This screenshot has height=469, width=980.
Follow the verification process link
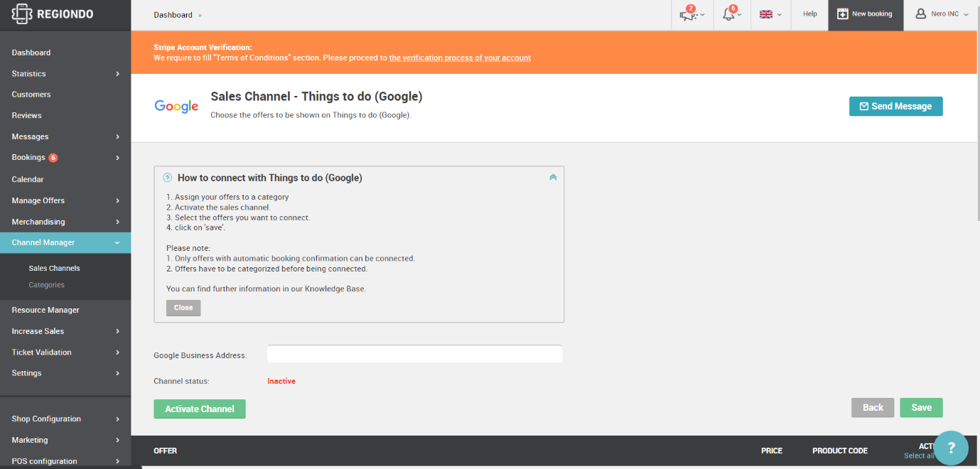point(460,58)
